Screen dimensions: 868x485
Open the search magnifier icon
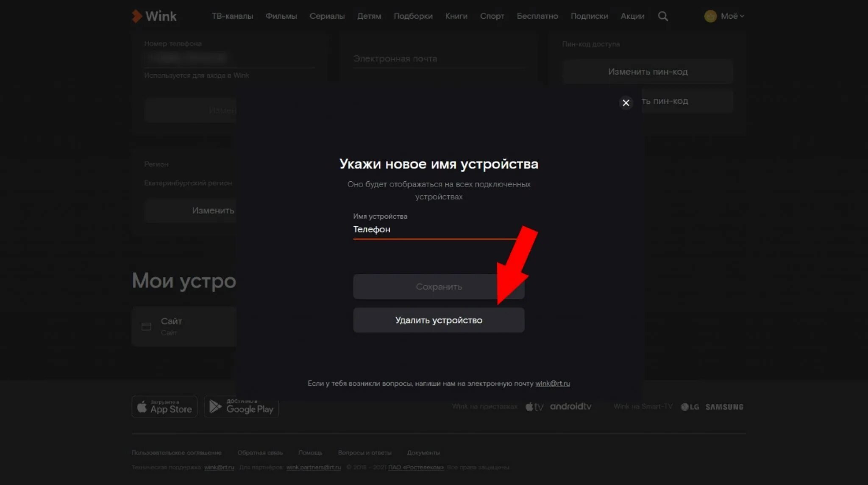663,16
